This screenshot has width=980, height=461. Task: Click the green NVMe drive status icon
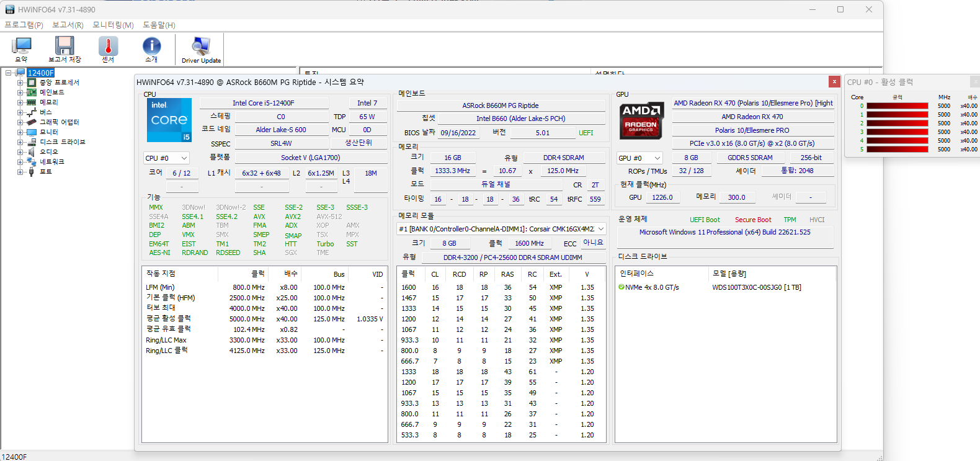621,287
